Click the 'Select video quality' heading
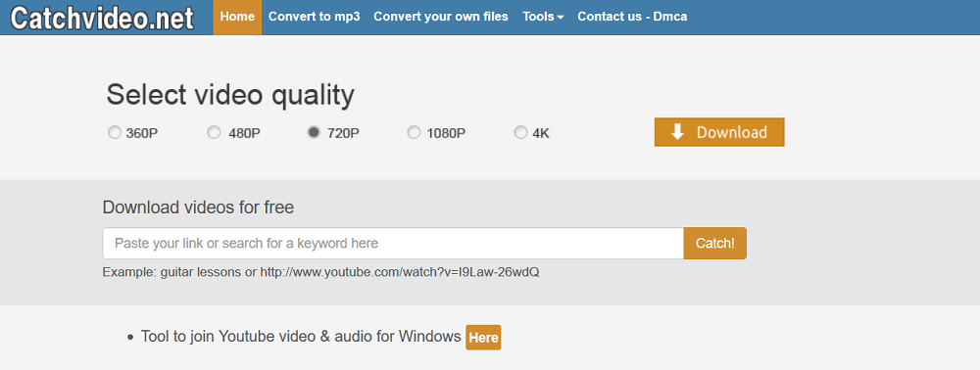This screenshot has width=980, height=370. 230,95
